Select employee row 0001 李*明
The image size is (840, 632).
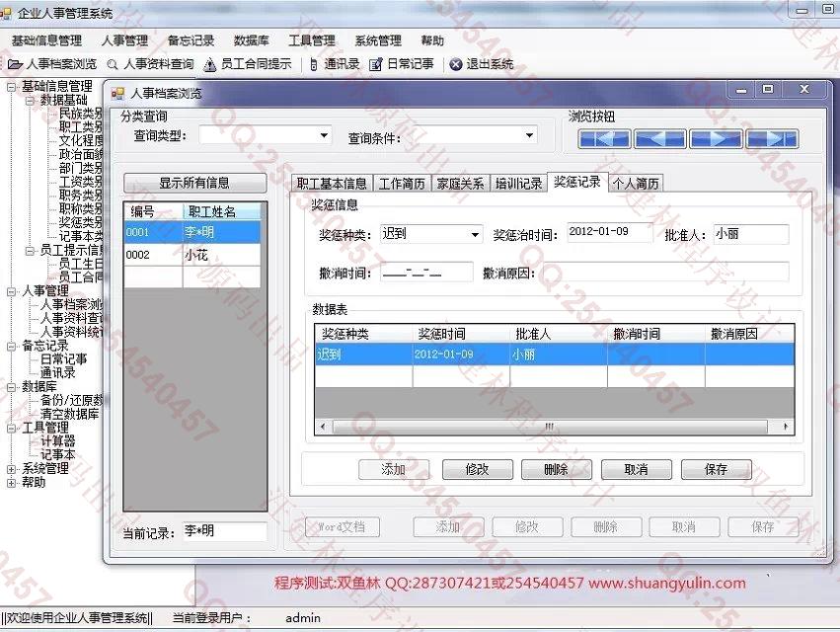pyautogui.click(x=192, y=232)
